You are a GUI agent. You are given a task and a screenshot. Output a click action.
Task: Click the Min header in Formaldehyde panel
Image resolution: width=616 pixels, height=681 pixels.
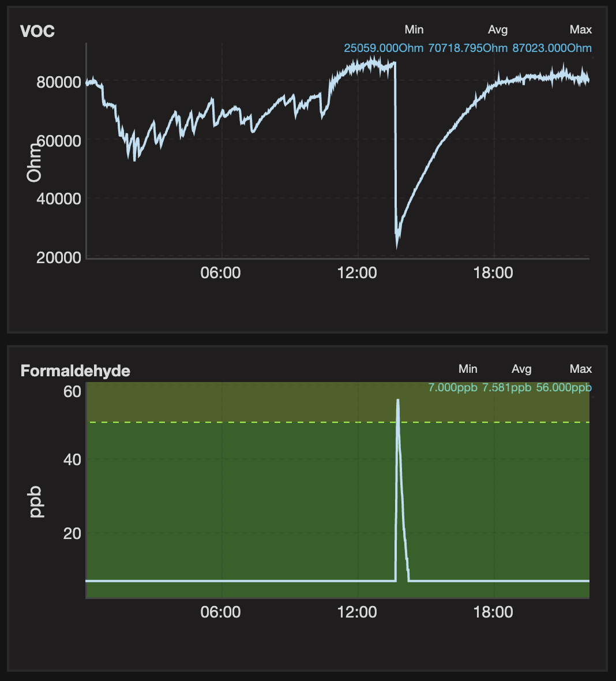(468, 369)
